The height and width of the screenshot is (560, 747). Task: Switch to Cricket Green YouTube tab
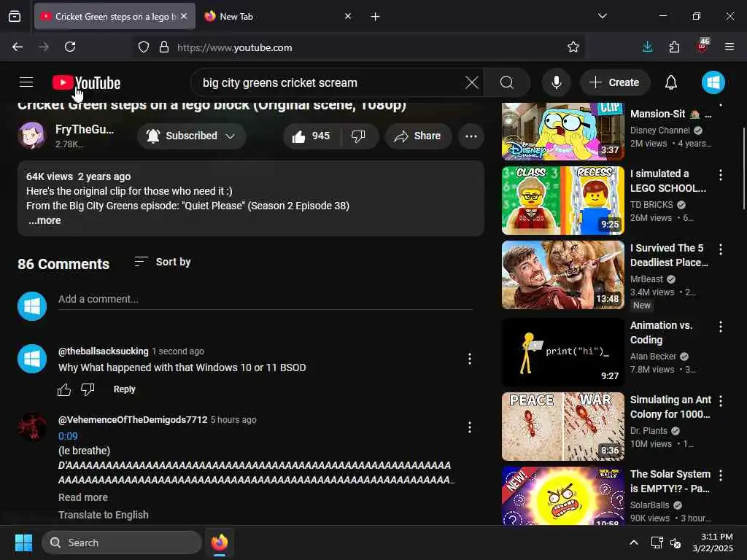[x=115, y=16]
